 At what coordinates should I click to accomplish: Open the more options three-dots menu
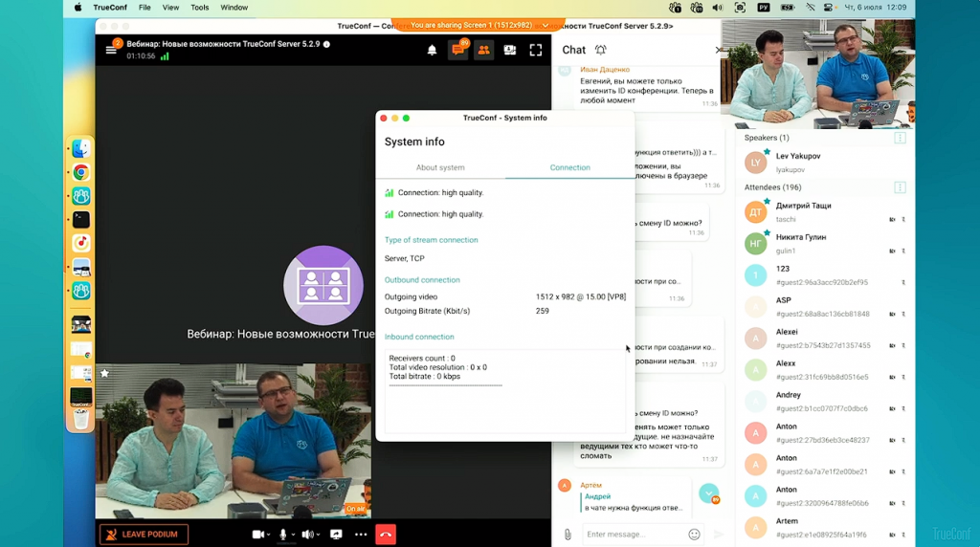point(361,535)
